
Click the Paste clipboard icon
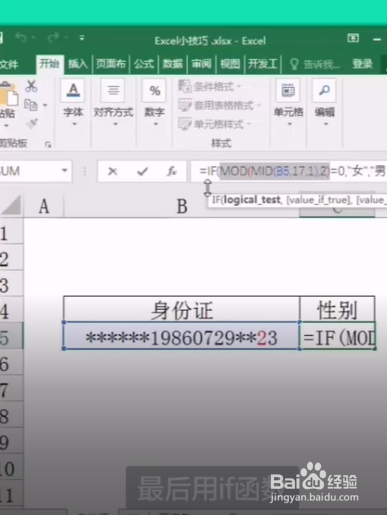(x=8, y=95)
